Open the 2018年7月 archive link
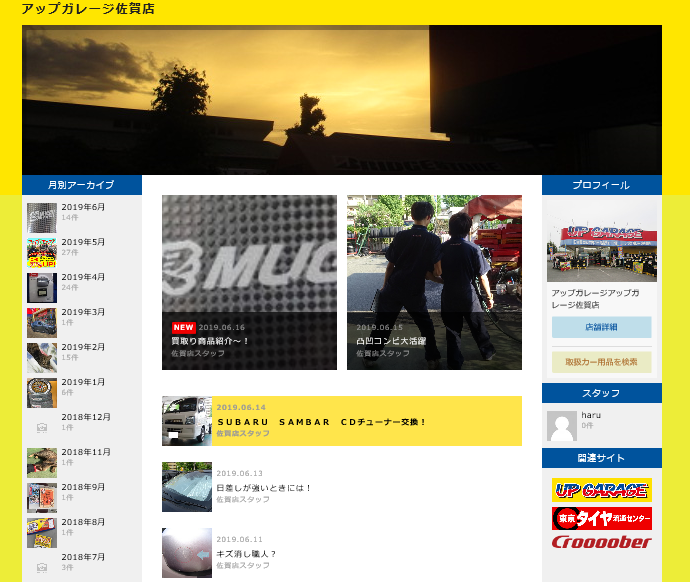Screen dimensions: 690x582 coord(83,557)
